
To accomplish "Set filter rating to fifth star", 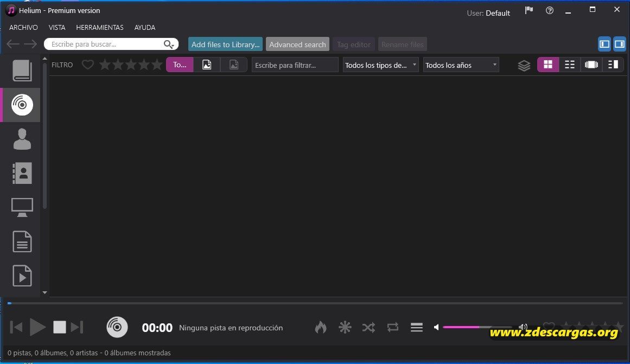I will tap(157, 65).
